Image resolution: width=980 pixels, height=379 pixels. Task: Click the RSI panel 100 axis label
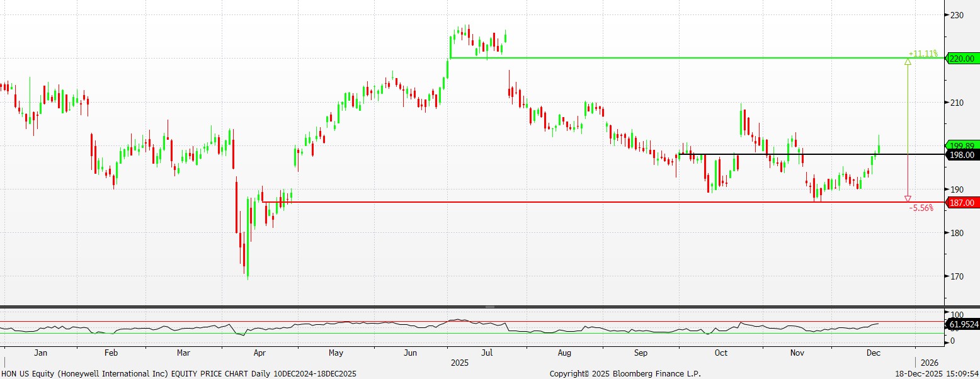click(x=957, y=315)
